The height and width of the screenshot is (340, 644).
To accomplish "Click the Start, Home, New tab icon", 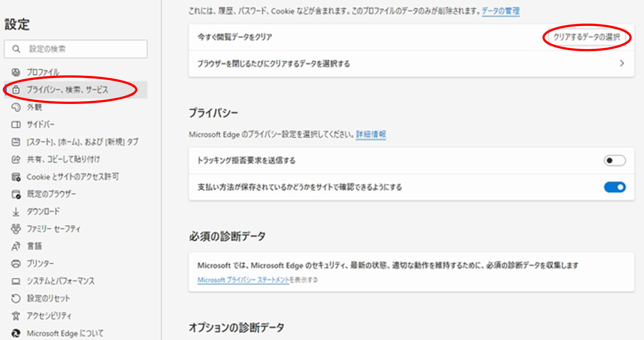I will tap(16, 142).
